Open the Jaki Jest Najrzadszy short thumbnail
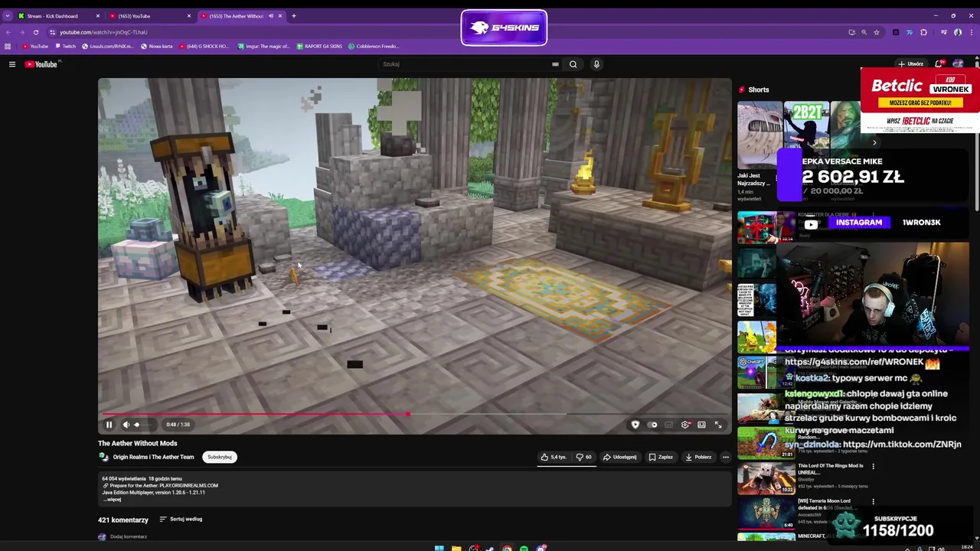980x551 pixels. click(x=759, y=135)
